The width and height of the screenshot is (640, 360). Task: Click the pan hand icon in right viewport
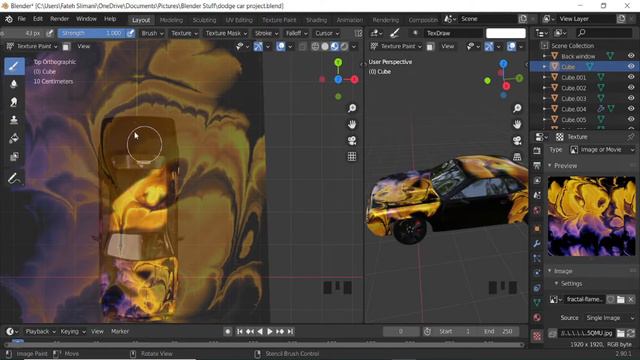(517, 124)
